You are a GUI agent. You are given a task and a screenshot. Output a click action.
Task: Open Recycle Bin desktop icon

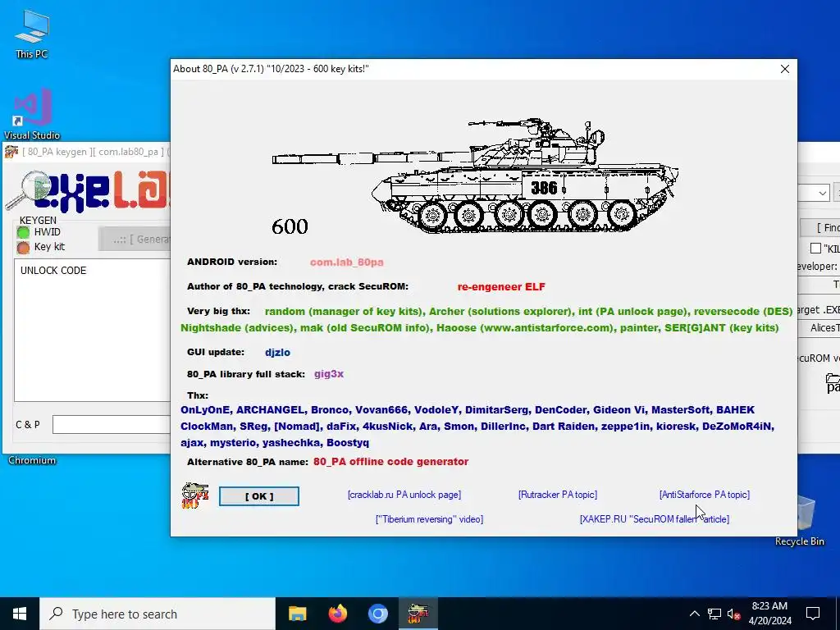point(799,521)
